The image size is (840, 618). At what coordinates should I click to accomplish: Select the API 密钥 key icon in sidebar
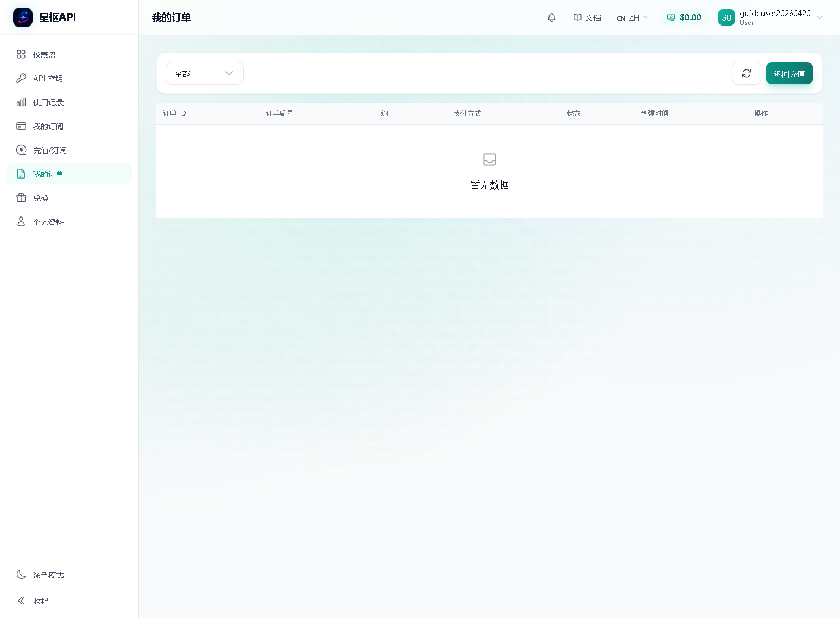pos(22,78)
